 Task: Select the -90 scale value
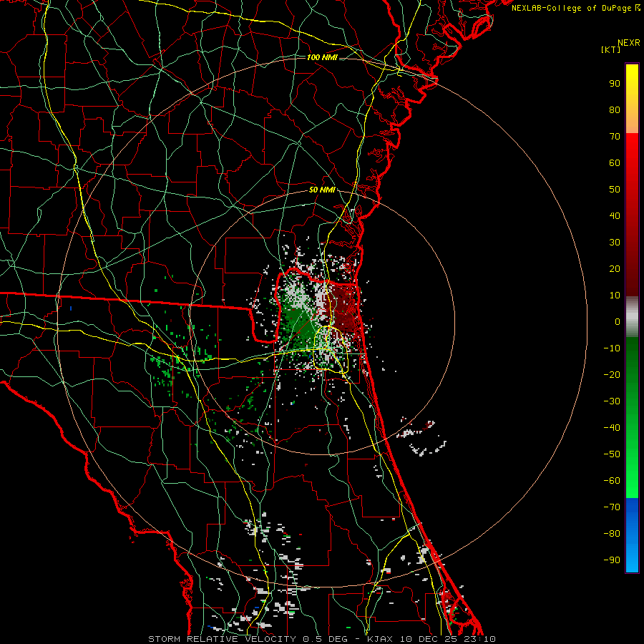[x=612, y=560]
